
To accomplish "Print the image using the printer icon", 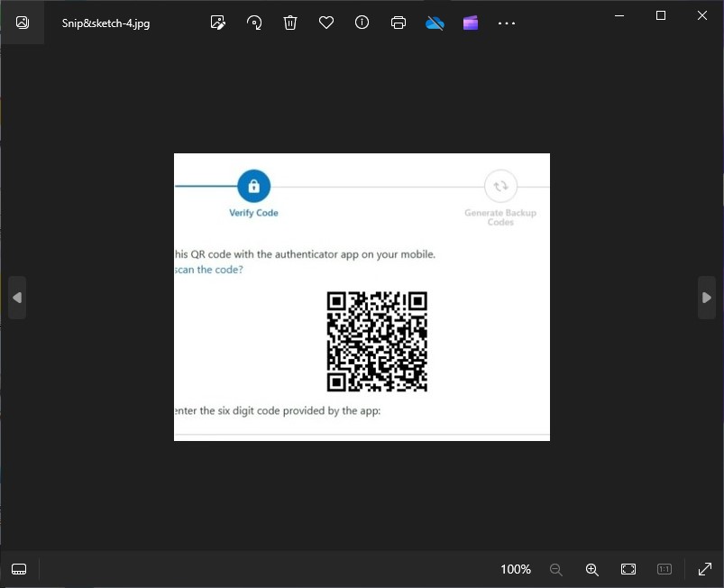I will pyautogui.click(x=399, y=23).
